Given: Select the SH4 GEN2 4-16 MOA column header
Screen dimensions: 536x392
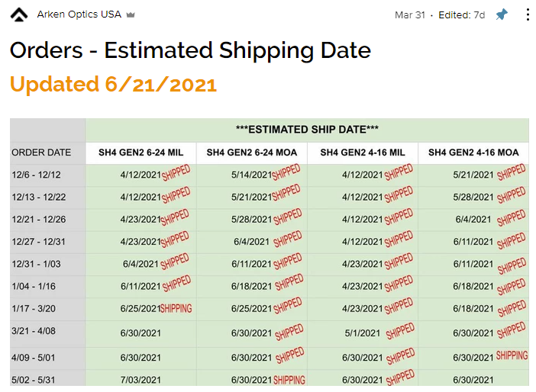Looking at the screenshot, I should click(x=473, y=153).
